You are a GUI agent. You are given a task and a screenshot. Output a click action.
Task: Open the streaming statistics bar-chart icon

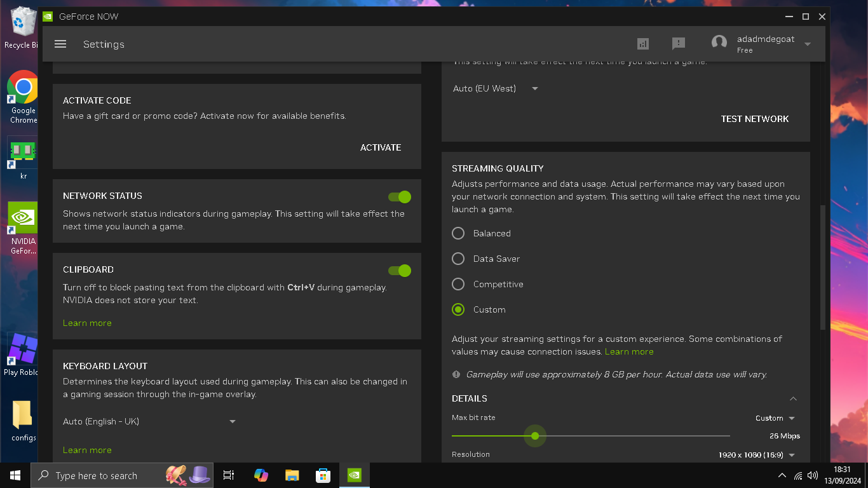[643, 43]
